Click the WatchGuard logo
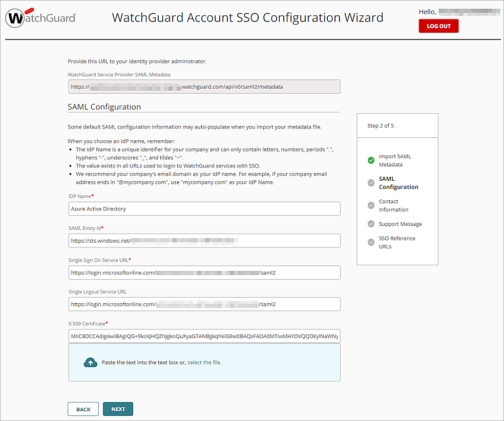 40,17
